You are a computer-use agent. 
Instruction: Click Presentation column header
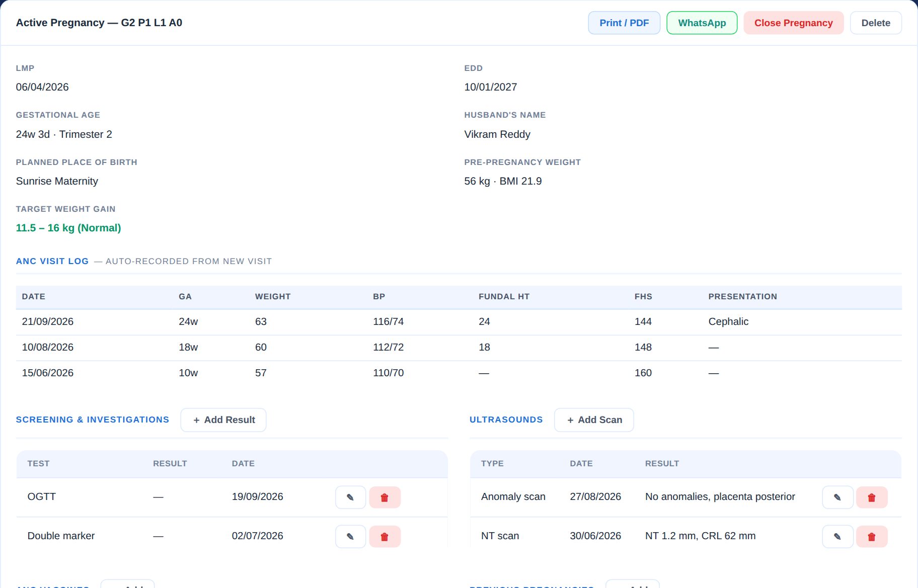(x=742, y=296)
